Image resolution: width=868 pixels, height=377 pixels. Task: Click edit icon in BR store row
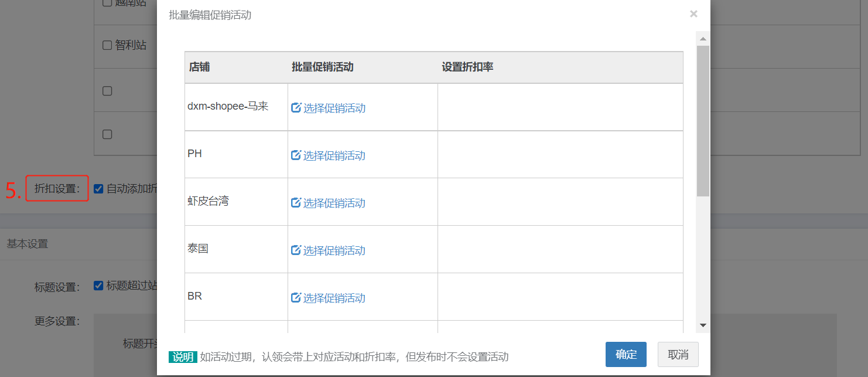point(296,298)
